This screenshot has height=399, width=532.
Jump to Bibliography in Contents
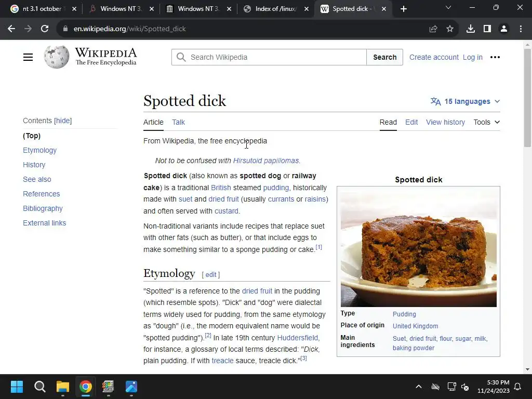coord(43,209)
